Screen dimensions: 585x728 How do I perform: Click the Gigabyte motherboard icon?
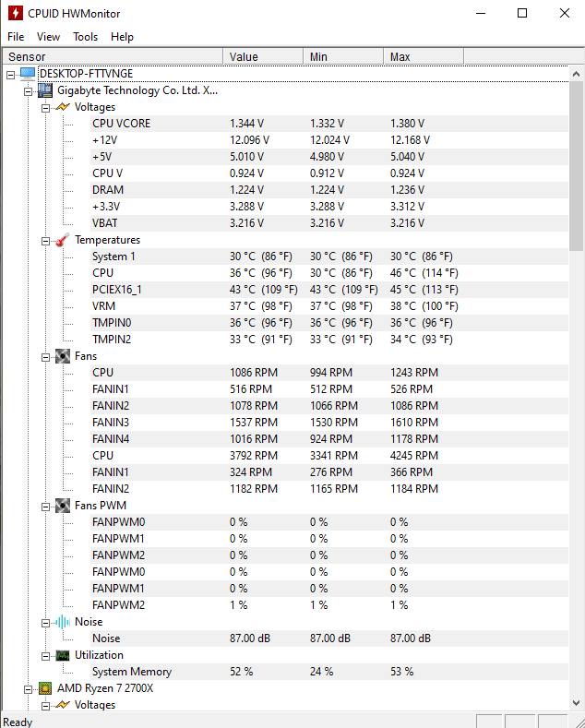point(45,90)
